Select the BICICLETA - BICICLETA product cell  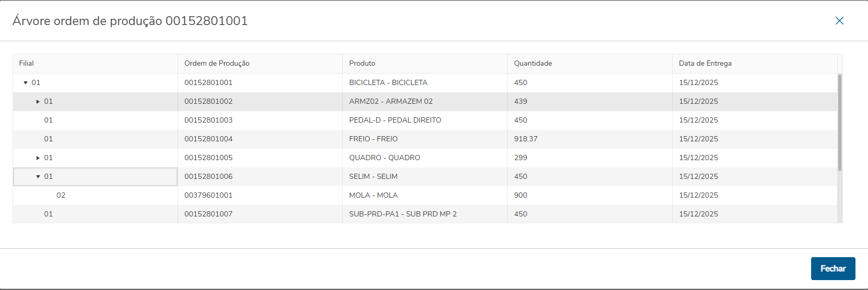coord(388,82)
